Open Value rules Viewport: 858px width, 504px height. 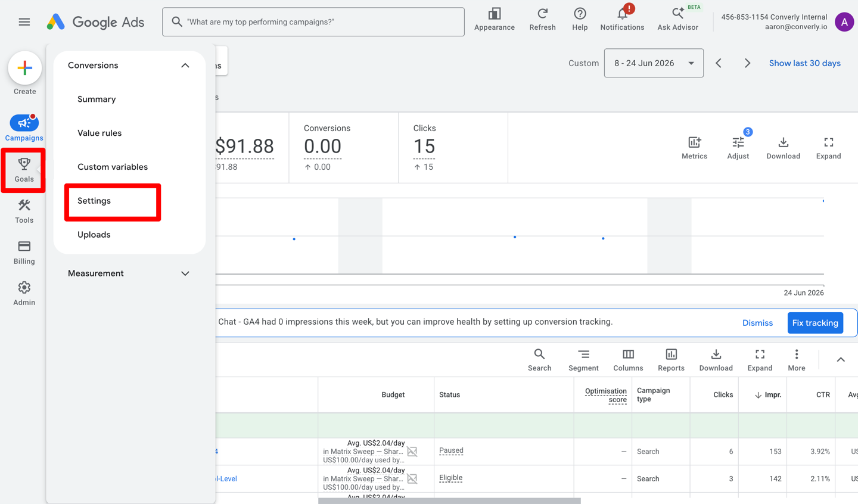(x=100, y=133)
